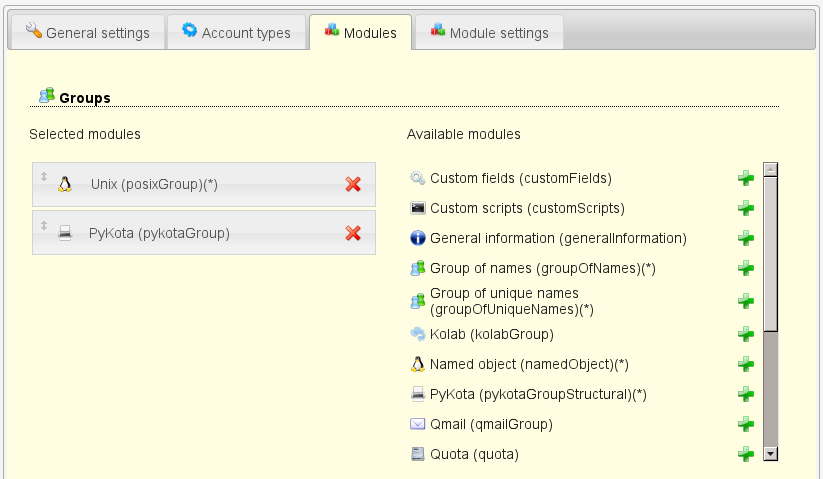
Task: Remove PyKota pykotaGroup from selected modules
Action: 353,233
